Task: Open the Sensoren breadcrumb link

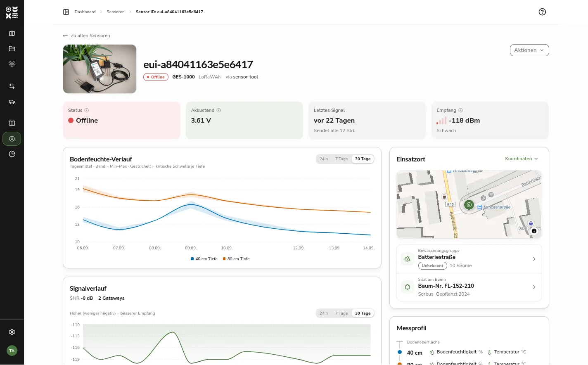Action: click(116, 12)
